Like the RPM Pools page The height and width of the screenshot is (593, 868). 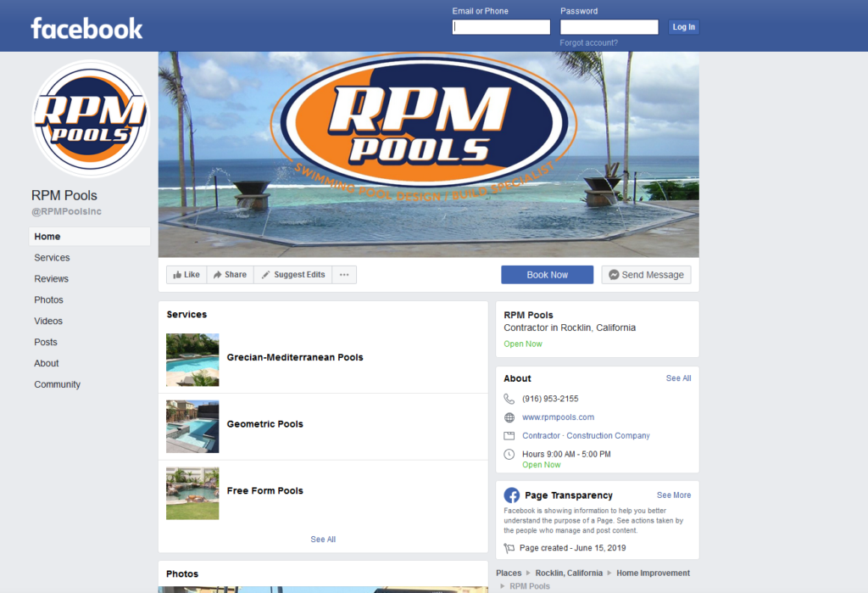pos(186,275)
